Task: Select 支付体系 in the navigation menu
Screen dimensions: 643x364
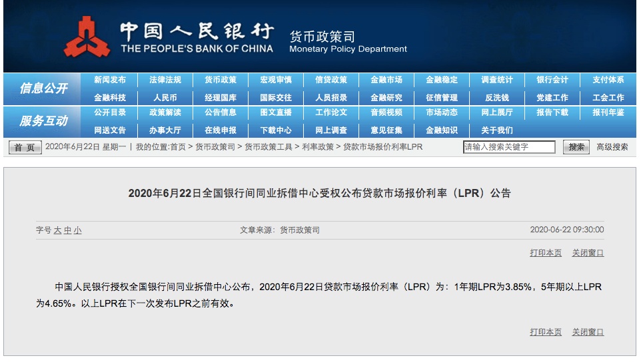Action: tap(608, 80)
